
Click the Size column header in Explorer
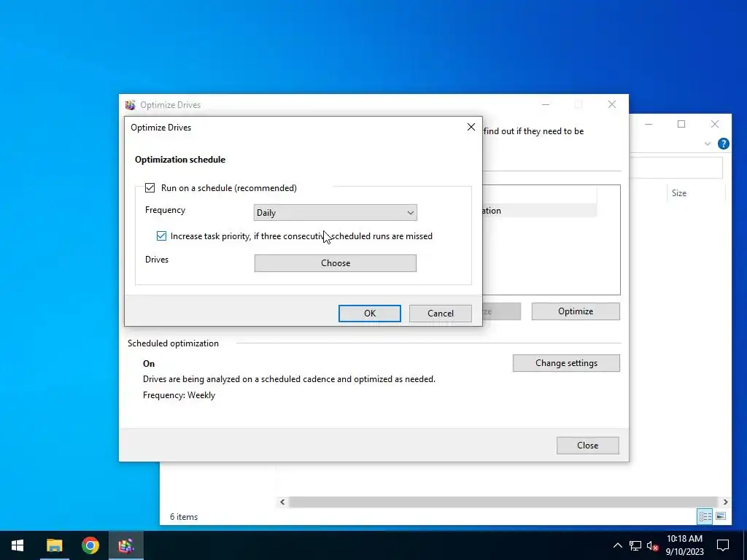678,192
